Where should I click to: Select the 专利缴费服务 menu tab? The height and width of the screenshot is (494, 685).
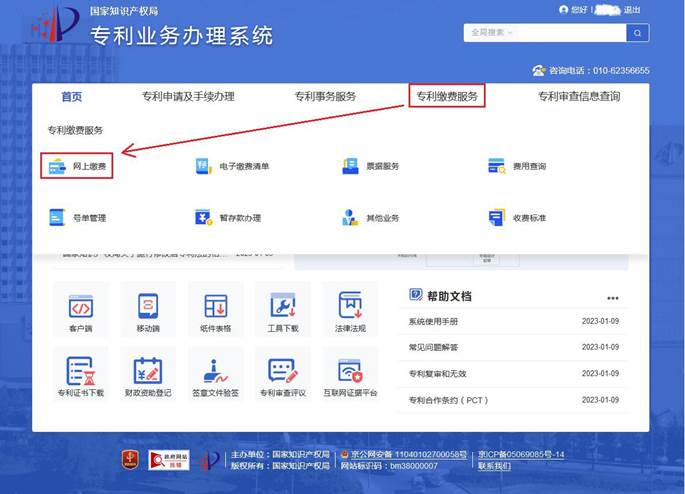click(x=447, y=97)
